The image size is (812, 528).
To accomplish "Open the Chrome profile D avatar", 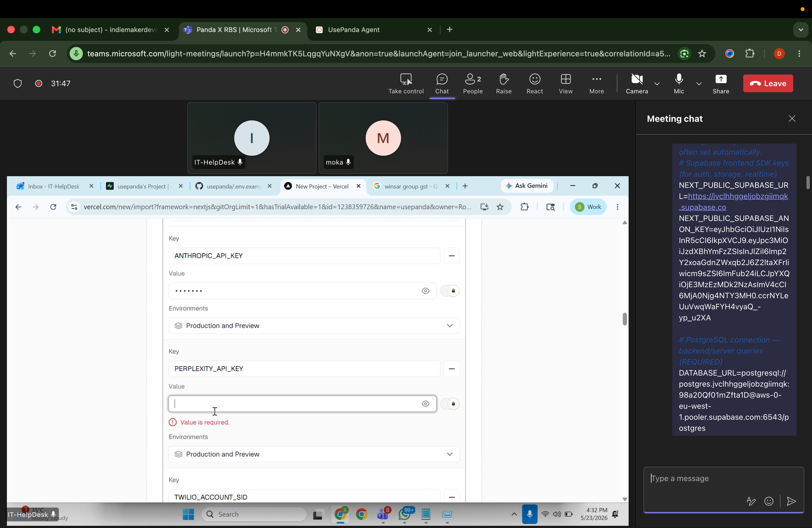I will 779,54.
